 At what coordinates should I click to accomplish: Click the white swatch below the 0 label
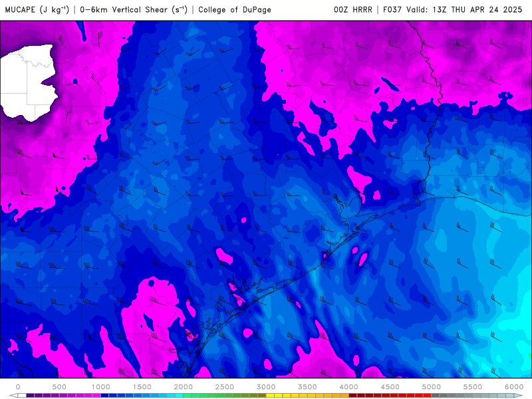pyautogui.click(x=22, y=396)
